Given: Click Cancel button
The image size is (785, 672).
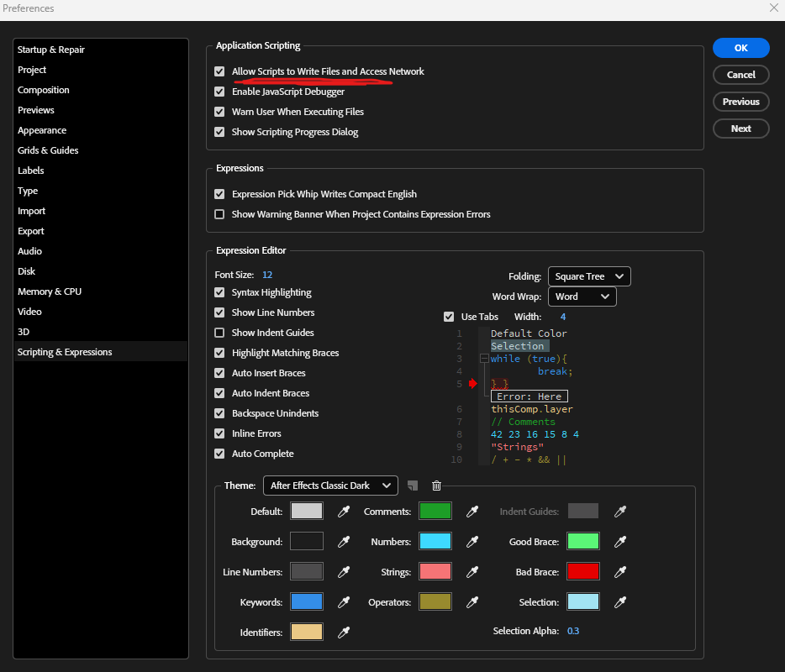Looking at the screenshot, I should click(x=741, y=75).
